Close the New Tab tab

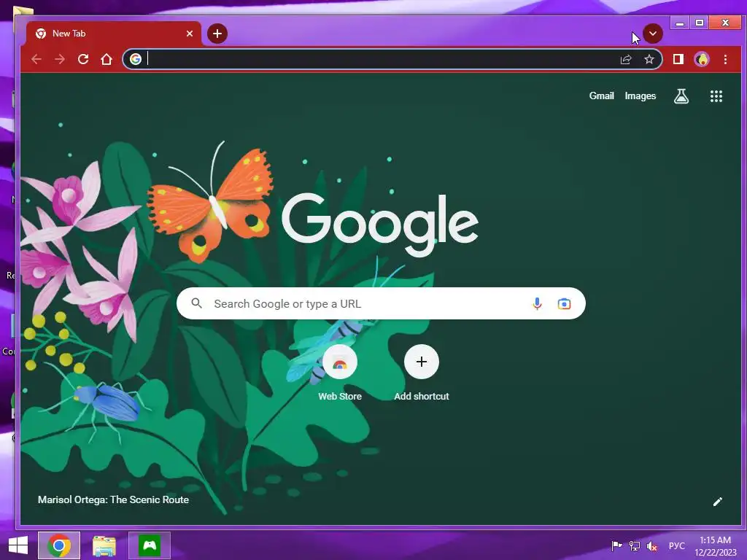click(190, 34)
